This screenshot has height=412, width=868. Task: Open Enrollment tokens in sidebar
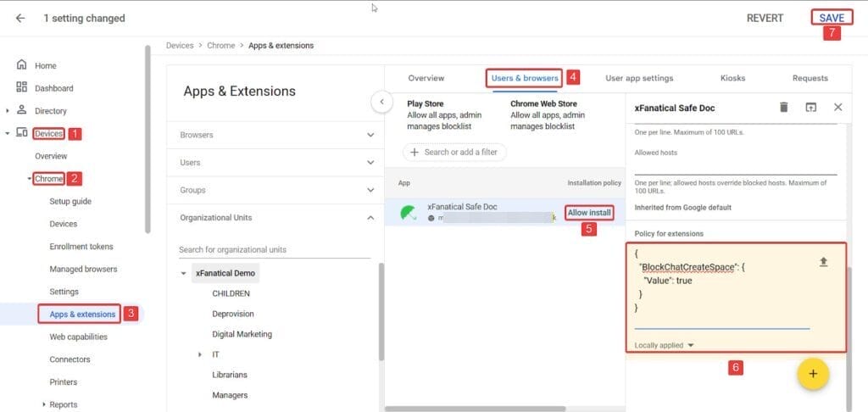click(x=81, y=247)
